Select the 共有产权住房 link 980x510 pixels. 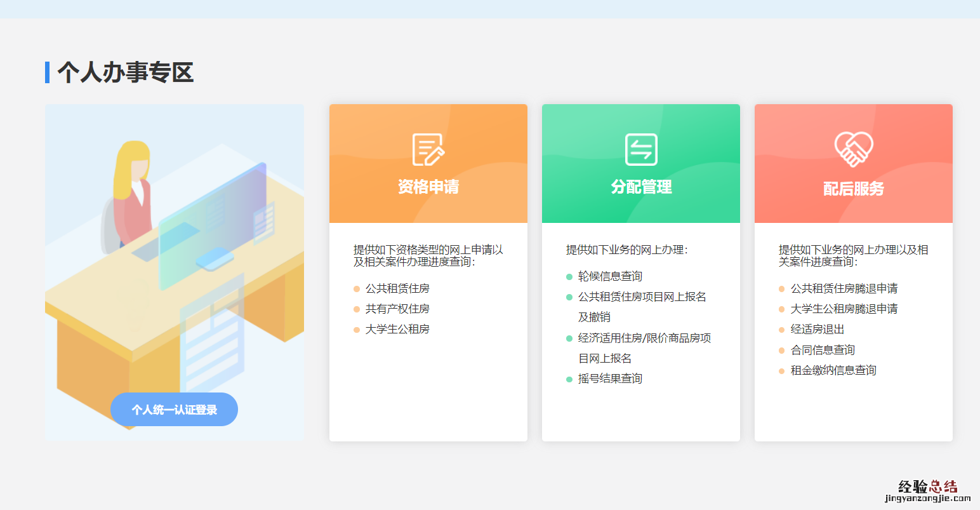point(397,309)
